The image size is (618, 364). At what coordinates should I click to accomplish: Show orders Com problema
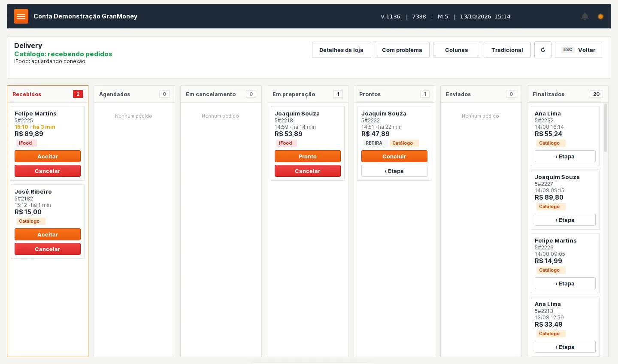[402, 50]
